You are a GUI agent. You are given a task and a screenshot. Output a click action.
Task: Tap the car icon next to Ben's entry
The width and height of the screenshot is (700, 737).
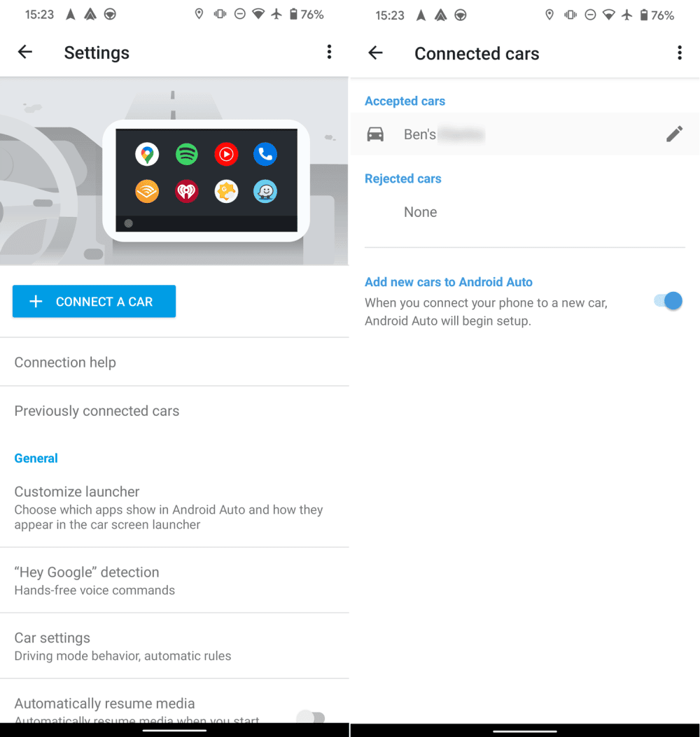(x=375, y=134)
